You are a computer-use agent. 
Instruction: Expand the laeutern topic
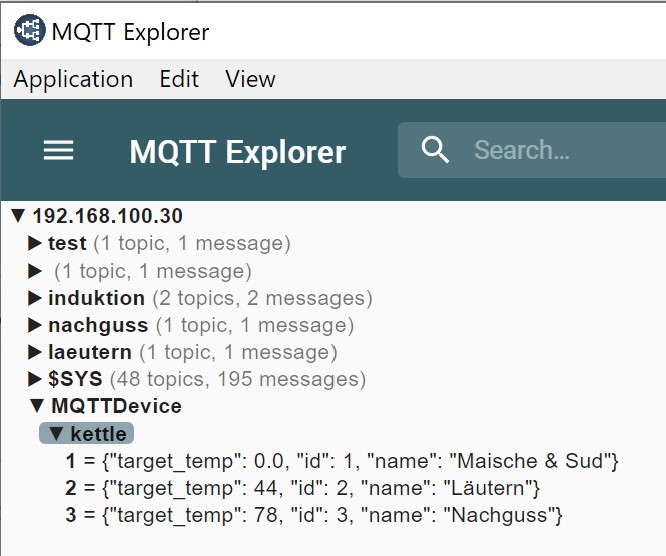coord(35,352)
